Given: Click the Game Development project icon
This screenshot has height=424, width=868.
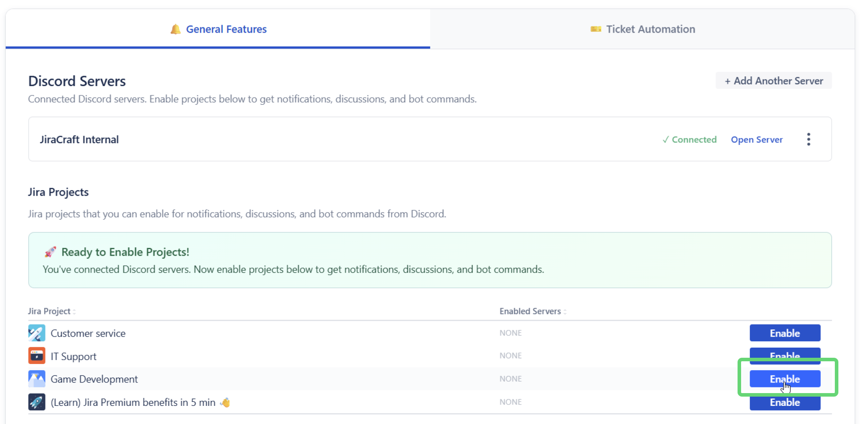Looking at the screenshot, I should tap(37, 379).
